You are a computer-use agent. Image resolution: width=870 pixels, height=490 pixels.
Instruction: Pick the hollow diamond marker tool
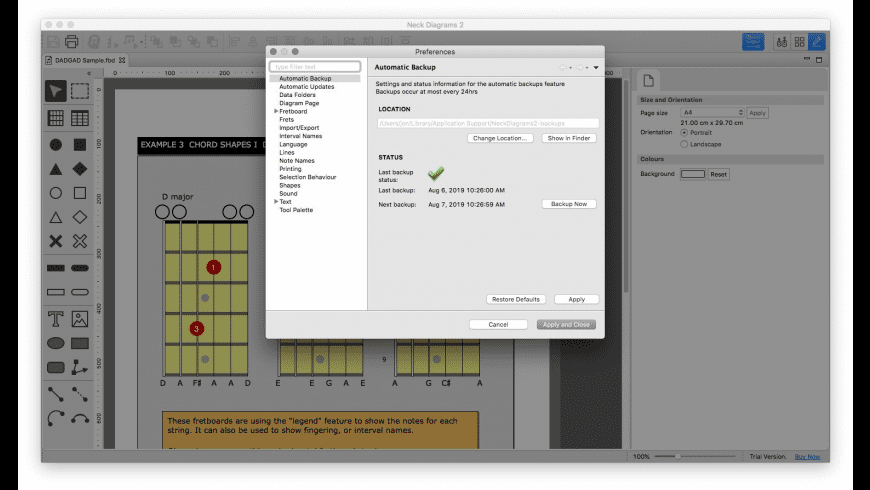point(80,218)
